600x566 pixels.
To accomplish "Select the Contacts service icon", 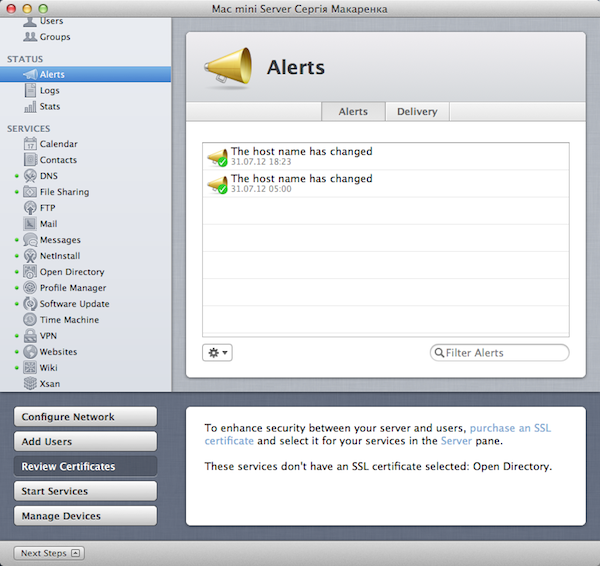I will point(30,160).
